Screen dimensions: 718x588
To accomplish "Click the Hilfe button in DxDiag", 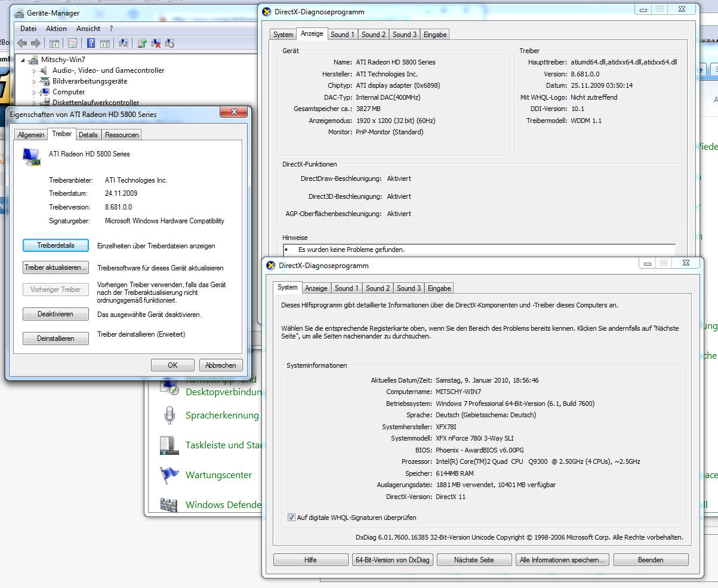I will 310,560.
